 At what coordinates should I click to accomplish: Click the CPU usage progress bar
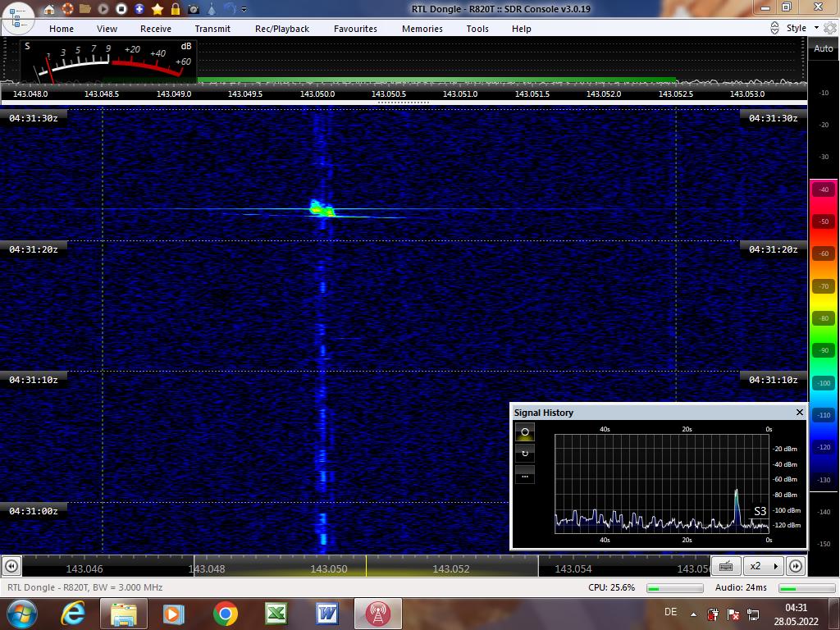click(675, 588)
